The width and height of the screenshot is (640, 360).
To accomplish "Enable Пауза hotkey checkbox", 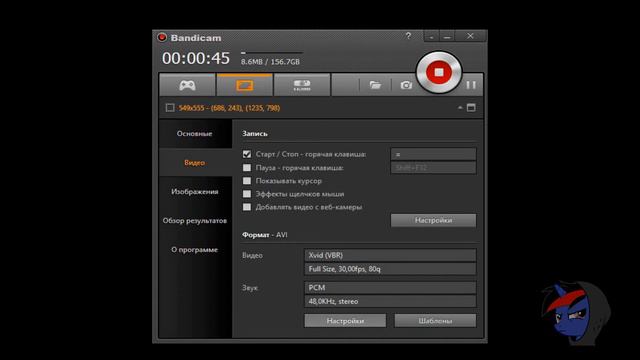I will tap(247, 168).
